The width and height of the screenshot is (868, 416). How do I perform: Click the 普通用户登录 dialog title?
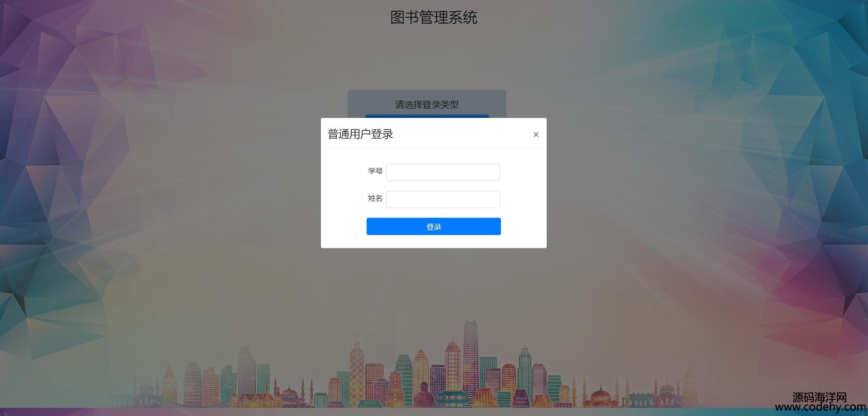[x=360, y=134]
